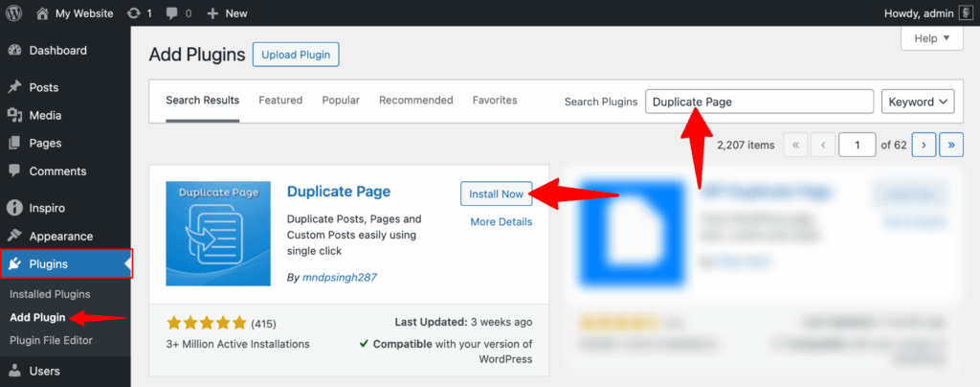
Task: Go to Installed Plugins submenu
Action: [x=50, y=294]
